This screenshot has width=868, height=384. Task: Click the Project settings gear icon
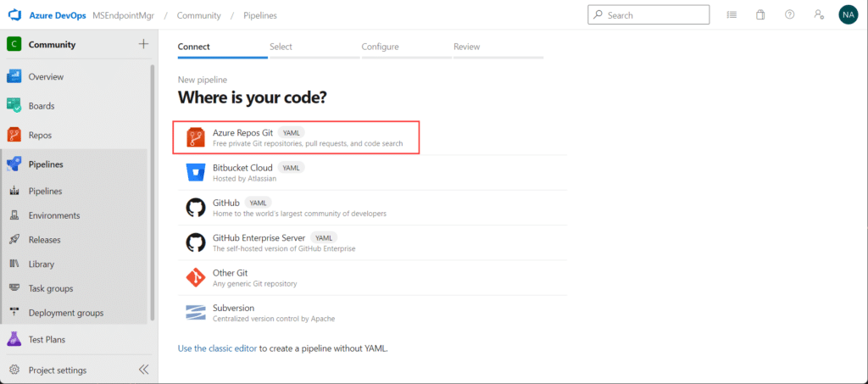(x=14, y=370)
